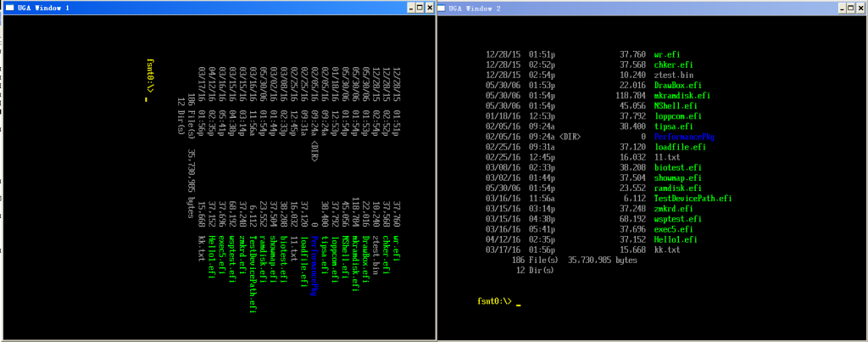The width and height of the screenshot is (868, 342).
Task: Select zmkrd.efi in UGA Window 2
Action: tap(673, 209)
